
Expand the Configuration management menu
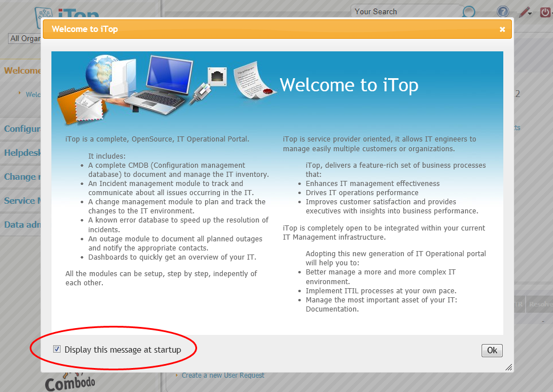click(22, 128)
